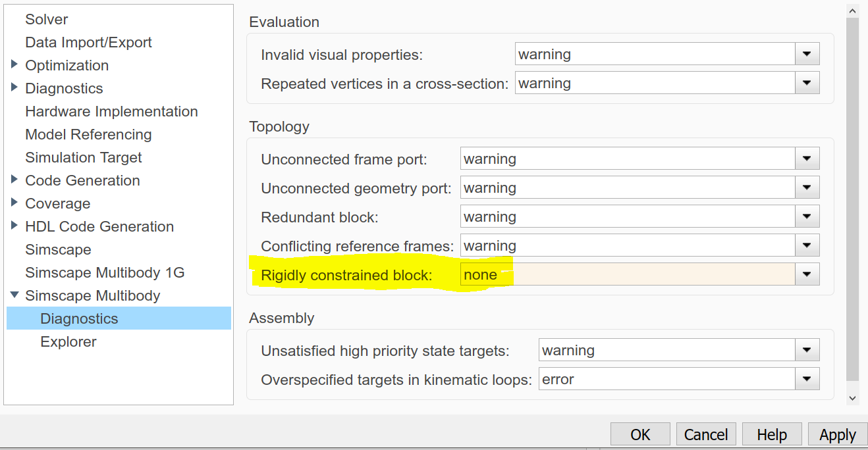Open Unconnected frame port dropdown

[x=807, y=159]
